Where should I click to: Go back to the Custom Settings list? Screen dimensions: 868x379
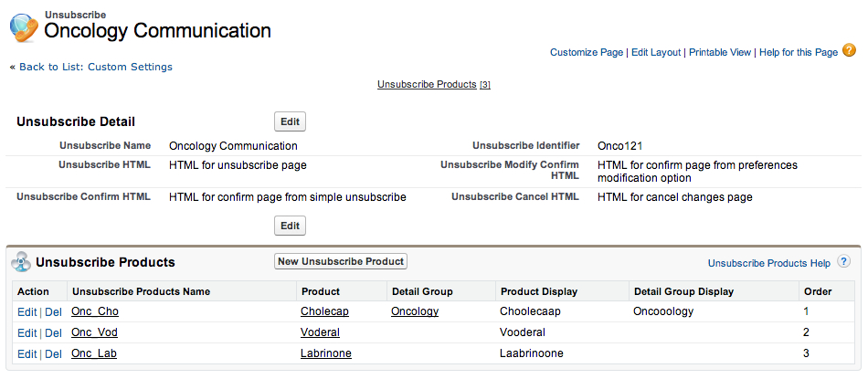tap(95, 67)
